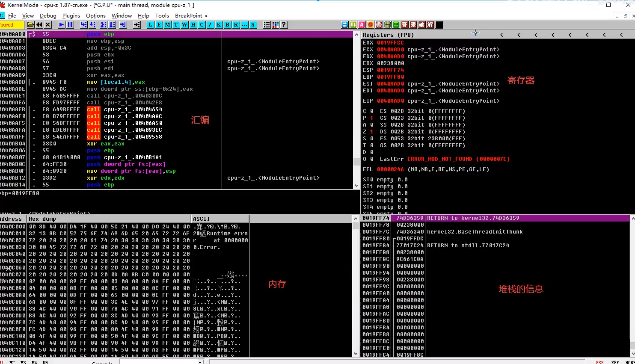Open the Windows list via W button
This screenshot has width=635, height=364.
tap(184, 25)
